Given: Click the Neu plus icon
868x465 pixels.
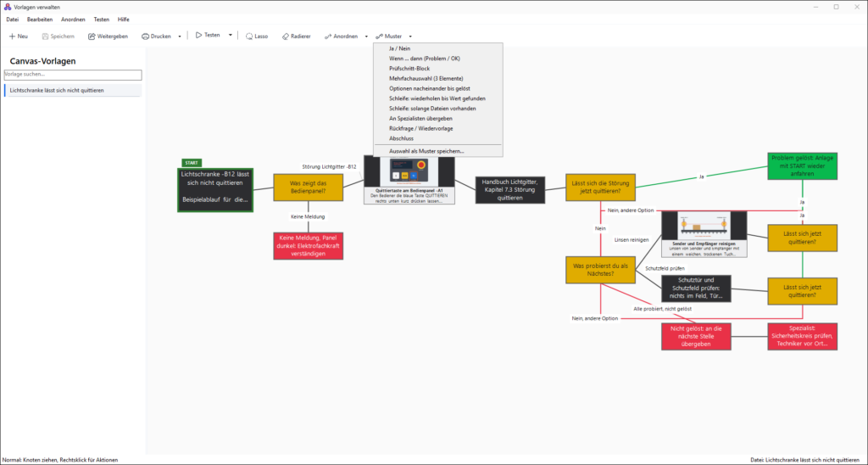Looking at the screenshot, I should point(12,36).
